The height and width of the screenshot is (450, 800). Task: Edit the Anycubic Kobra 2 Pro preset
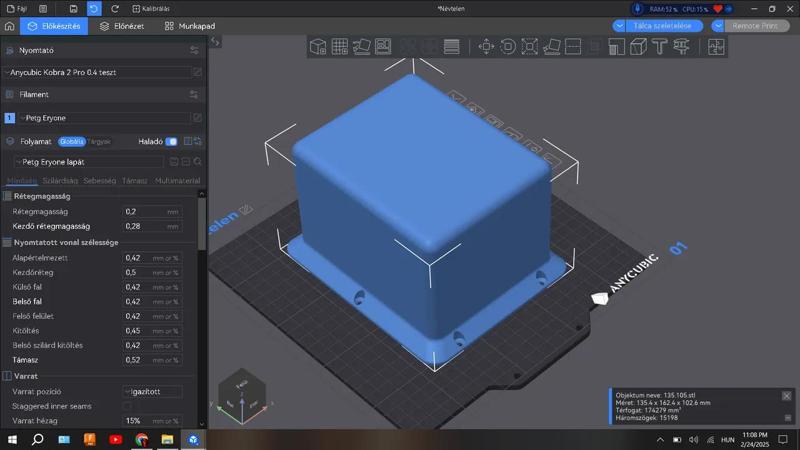coord(197,72)
